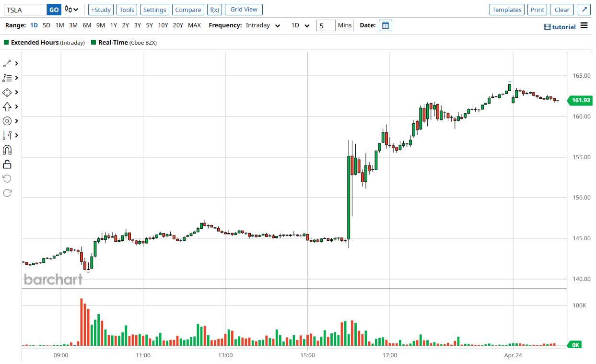Click the 15:00 time axis label
The width and height of the screenshot is (596, 364).
tap(308, 355)
